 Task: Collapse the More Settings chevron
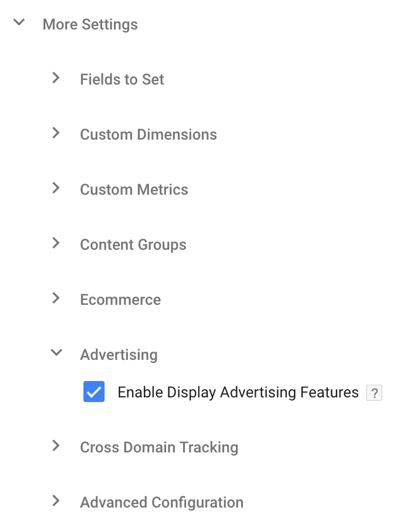pos(19,23)
